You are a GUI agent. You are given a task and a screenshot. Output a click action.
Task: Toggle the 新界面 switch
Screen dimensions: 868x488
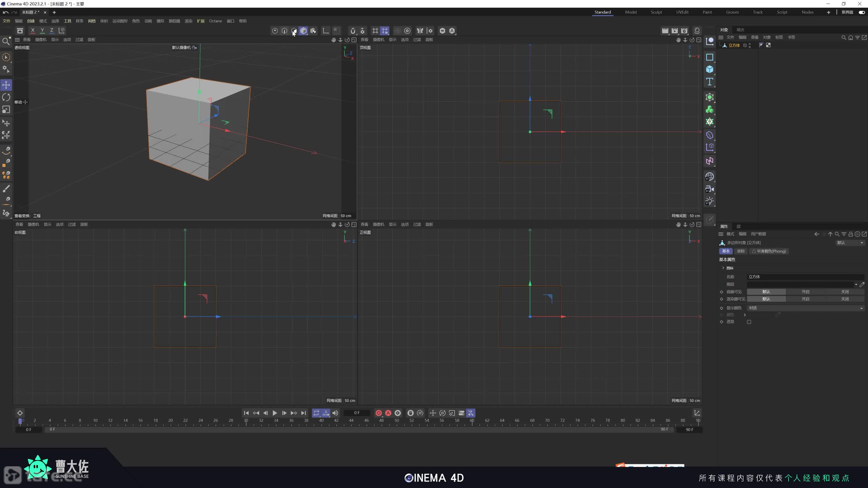click(862, 12)
